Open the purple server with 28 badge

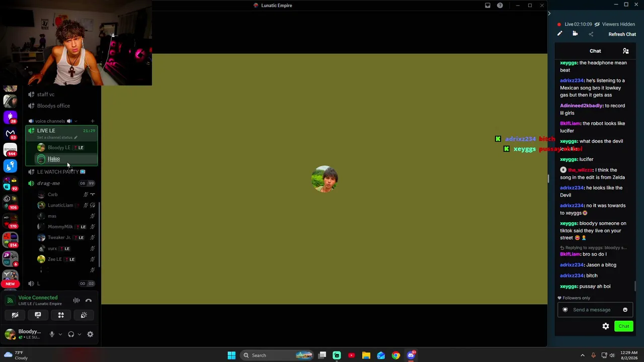[10, 117]
